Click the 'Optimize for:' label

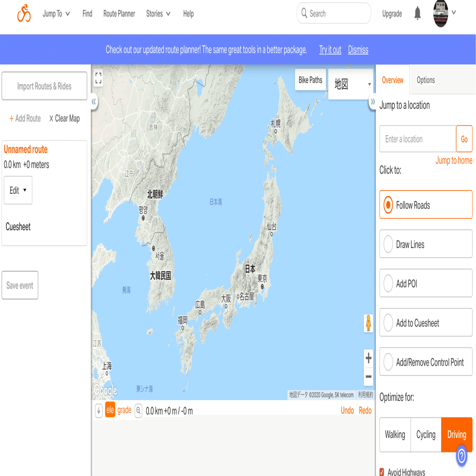[x=397, y=397]
